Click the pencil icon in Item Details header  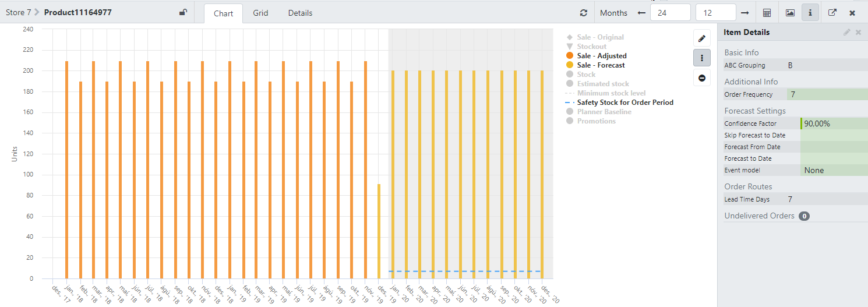(846, 32)
